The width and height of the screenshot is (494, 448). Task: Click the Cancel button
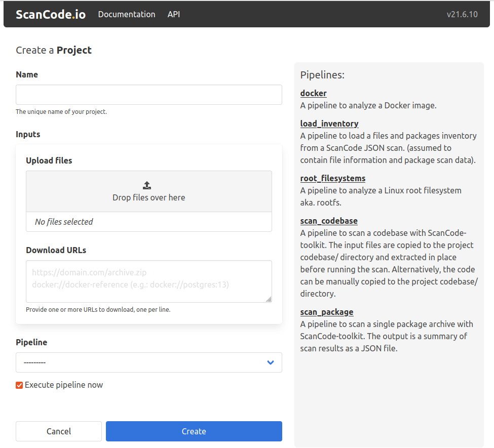click(59, 431)
